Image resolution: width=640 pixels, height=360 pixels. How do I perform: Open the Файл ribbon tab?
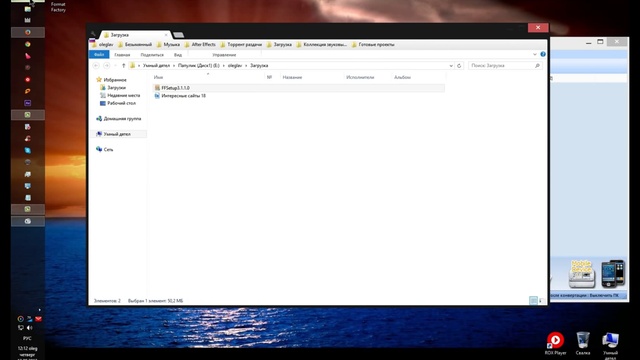point(99,55)
